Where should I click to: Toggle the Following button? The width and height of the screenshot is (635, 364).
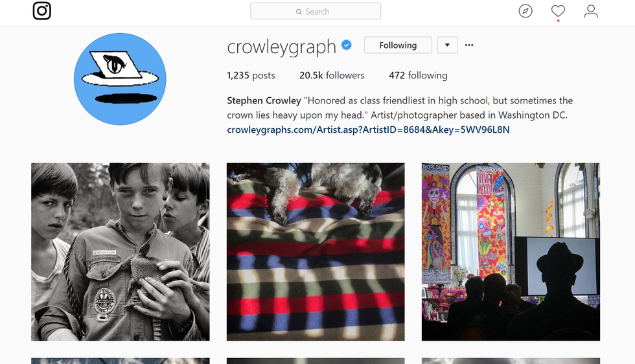[398, 45]
